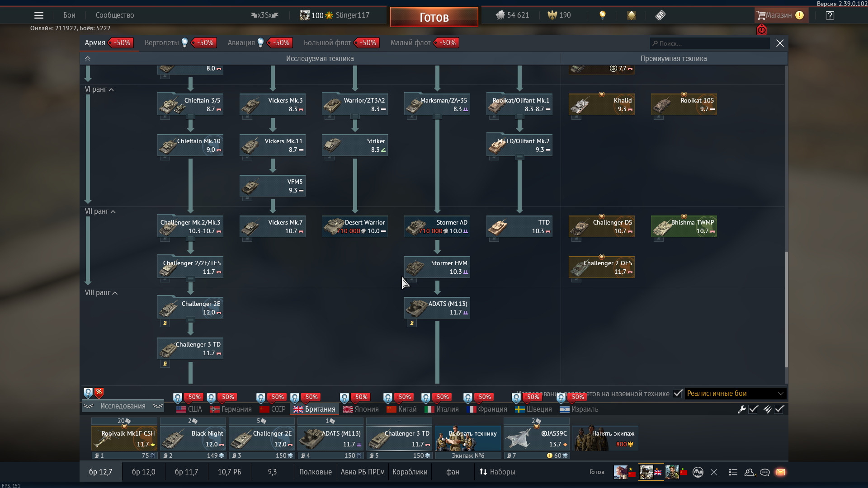The image size is (868, 488).
Task: Open the Наборы presets button
Action: pos(497,472)
